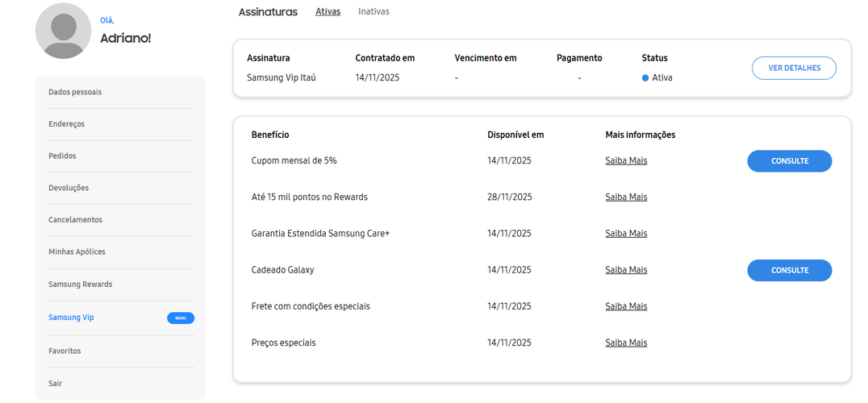868x403 pixels.
Task: Click the 28/11/2025 availability date
Action: [x=509, y=197]
